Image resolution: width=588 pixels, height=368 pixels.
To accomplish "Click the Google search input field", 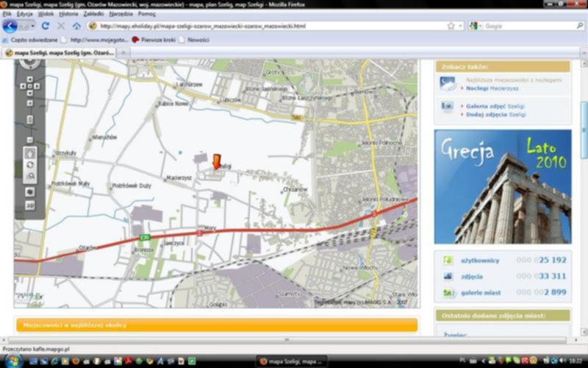I will click(526, 26).
